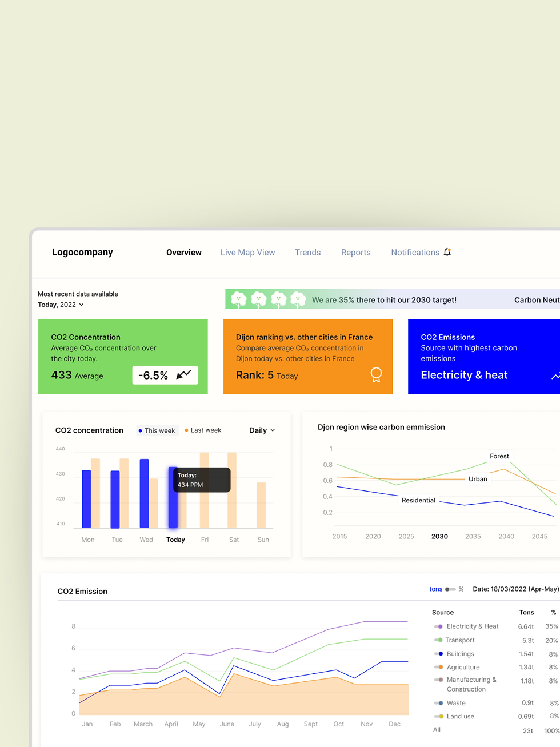Screen dimensions: 560x747
Task: Toggle the Land use series indicator
Action: pyautogui.click(x=438, y=716)
